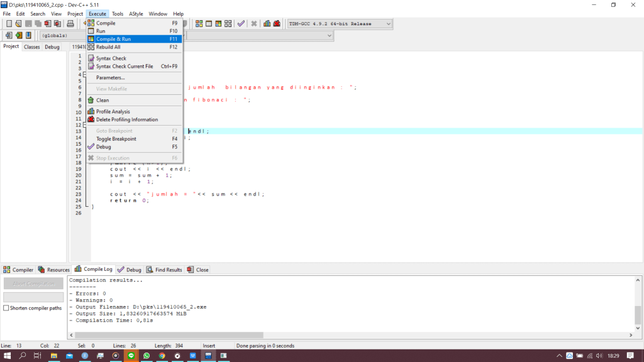644x362 pixels.
Task: Open the Find Results tab
Action: point(164,270)
